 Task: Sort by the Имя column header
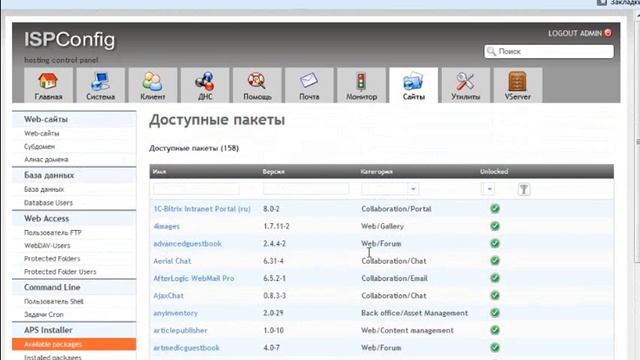click(159, 172)
